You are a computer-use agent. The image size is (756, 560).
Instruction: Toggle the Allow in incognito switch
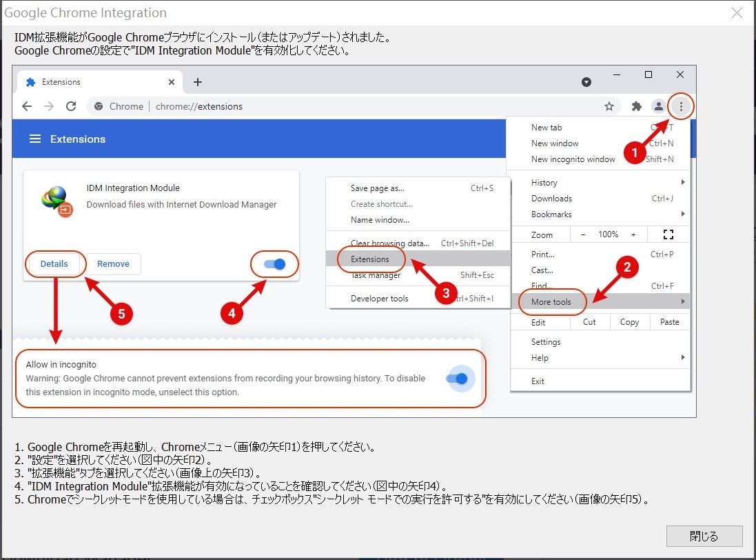tap(457, 379)
